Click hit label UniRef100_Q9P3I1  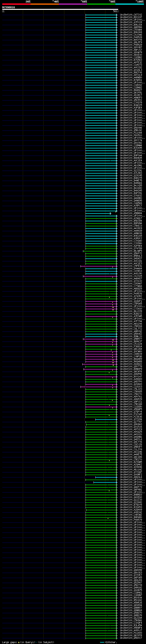(131, 402)
